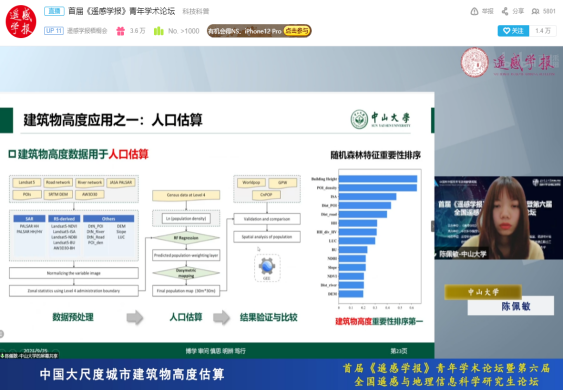Open the 1.4万 follower count
The image size is (563, 390).
point(543,31)
